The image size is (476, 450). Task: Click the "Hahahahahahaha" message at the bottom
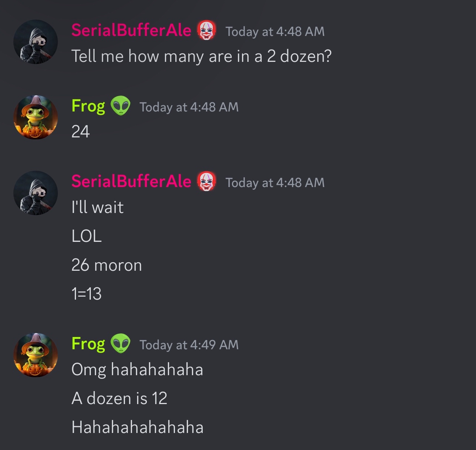(x=138, y=427)
